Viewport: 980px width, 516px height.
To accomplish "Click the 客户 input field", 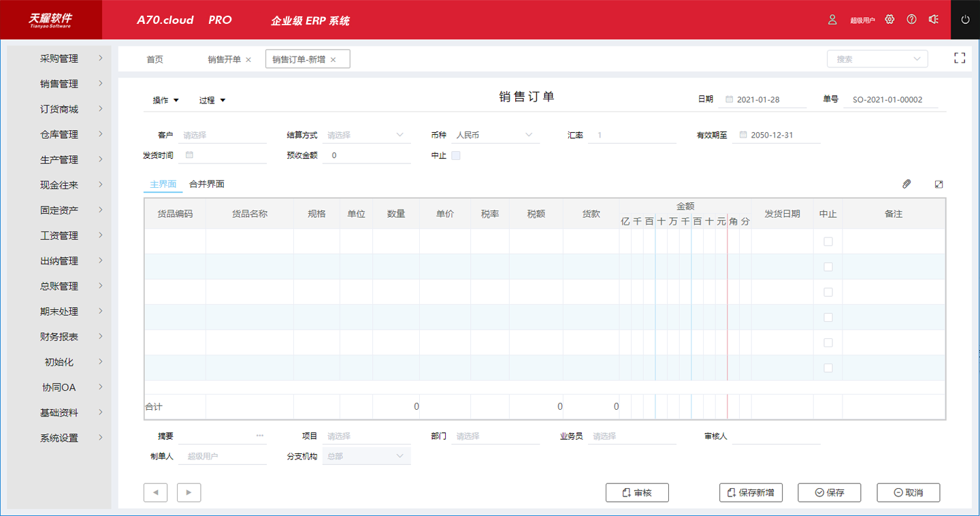I will pos(223,135).
